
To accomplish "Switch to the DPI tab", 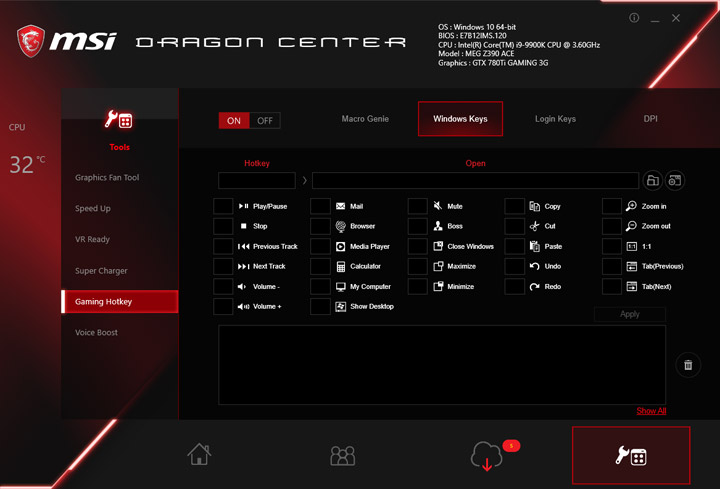I will [650, 119].
